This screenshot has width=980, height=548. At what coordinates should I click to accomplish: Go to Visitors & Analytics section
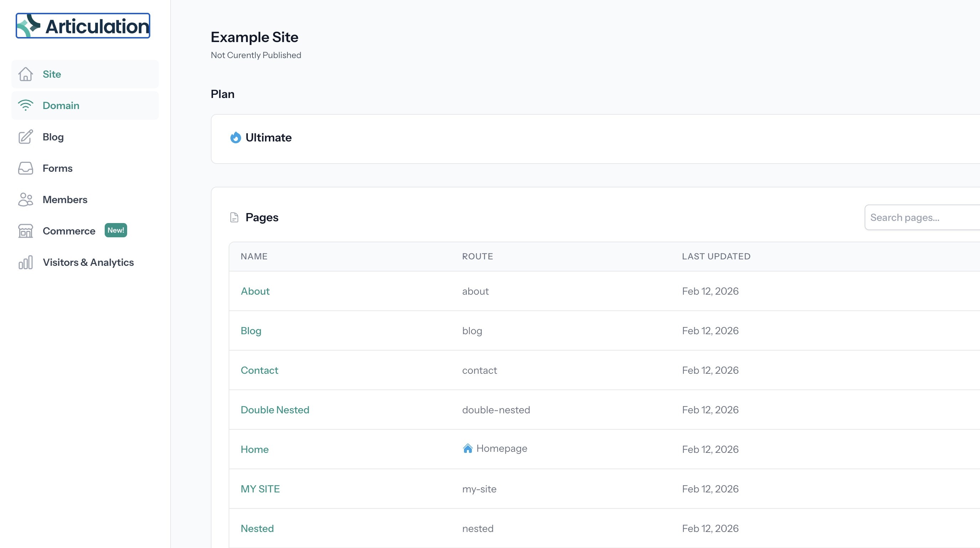pos(88,262)
